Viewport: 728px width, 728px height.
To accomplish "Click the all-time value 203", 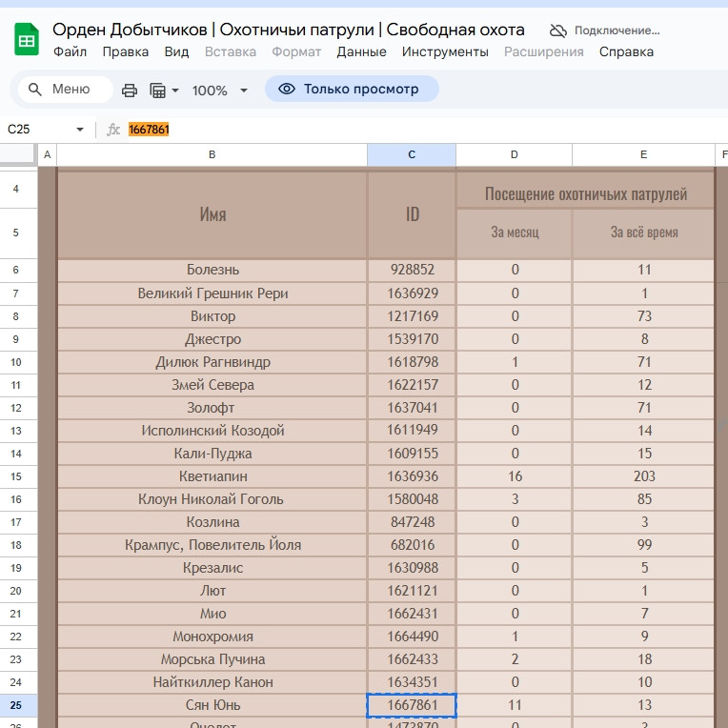I will (x=644, y=476).
